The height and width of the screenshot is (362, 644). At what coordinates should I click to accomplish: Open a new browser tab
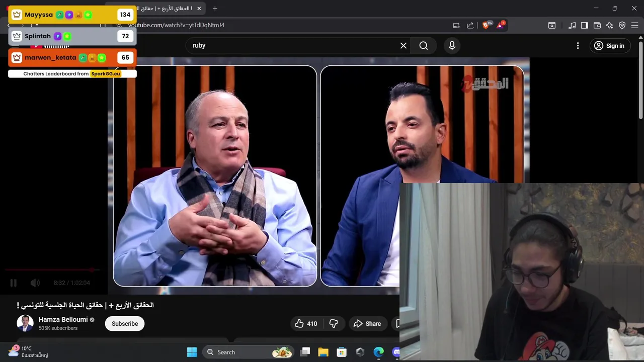pyautogui.click(x=215, y=9)
